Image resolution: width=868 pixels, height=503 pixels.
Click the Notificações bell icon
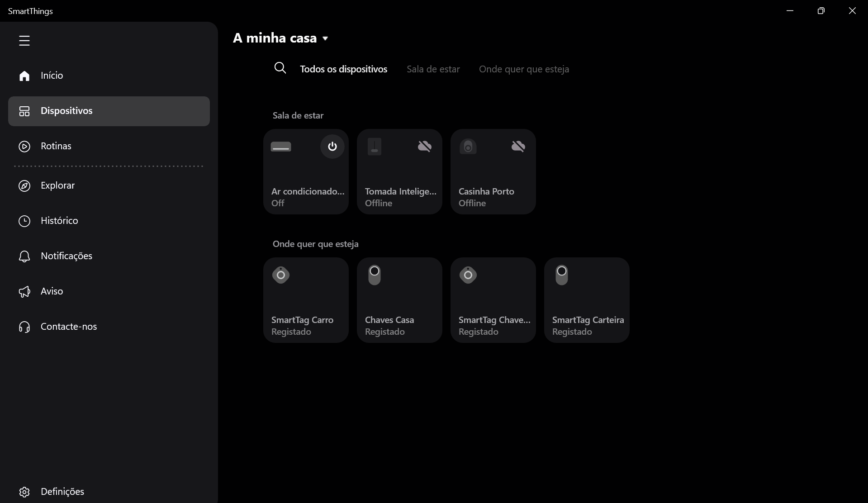tap(24, 256)
